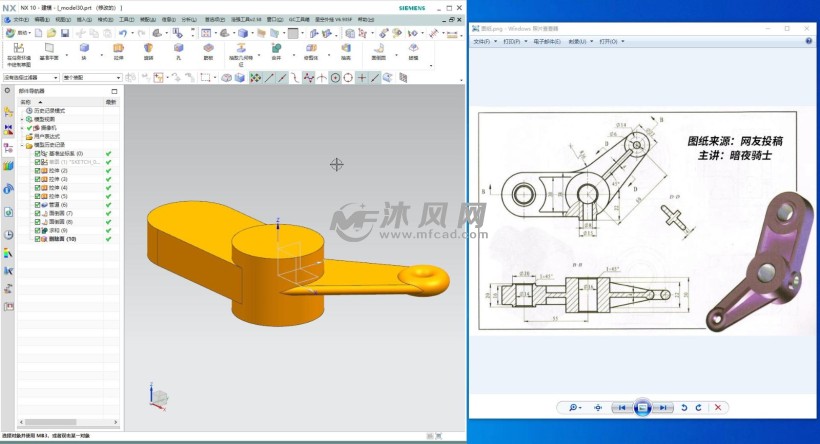This screenshot has height=444, width=820.
Task: Click 电子邮件(E) in Photo Viewer
Action: pos(547,41)
